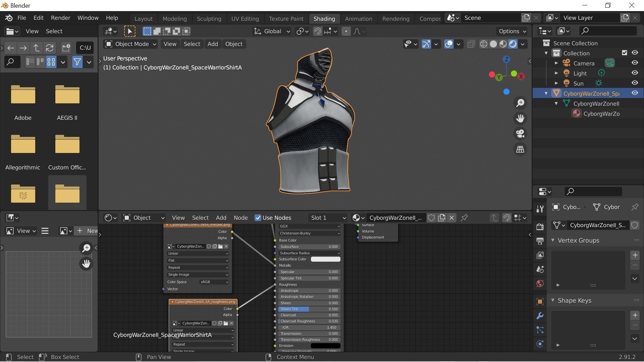Add a new shape key with plus
This screenshot has height=362, width=644.
coord(635,315)
